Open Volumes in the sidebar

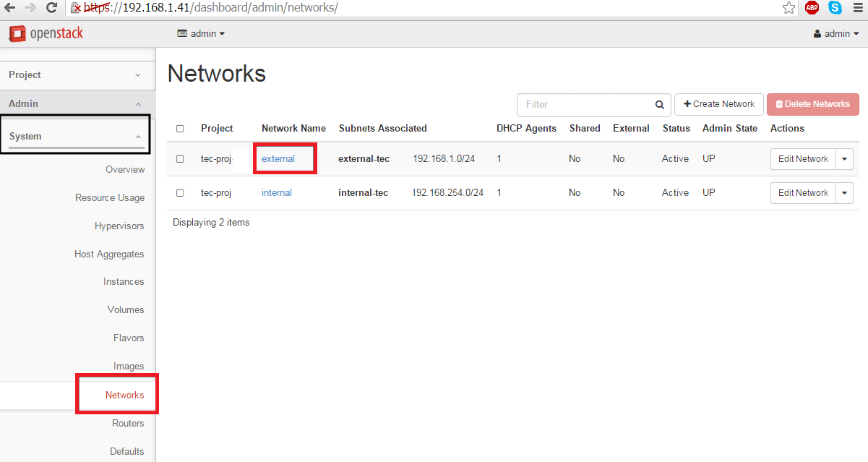pyautogui.click(x=126, y=310)
